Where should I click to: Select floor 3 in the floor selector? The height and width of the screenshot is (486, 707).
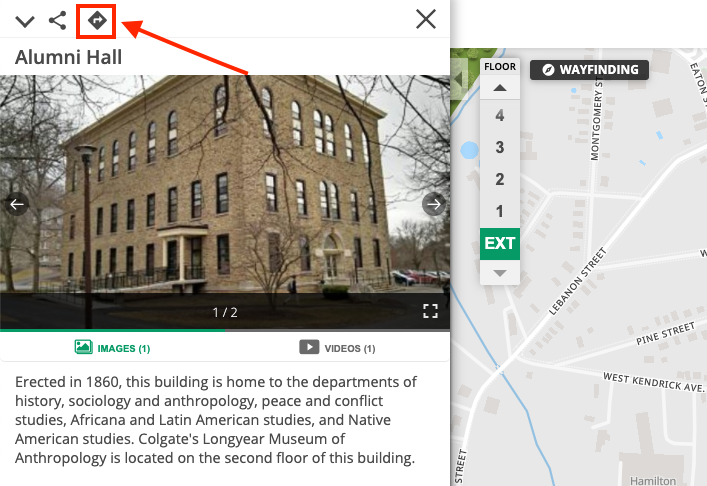pyautogui.click(x=500, y=147)
